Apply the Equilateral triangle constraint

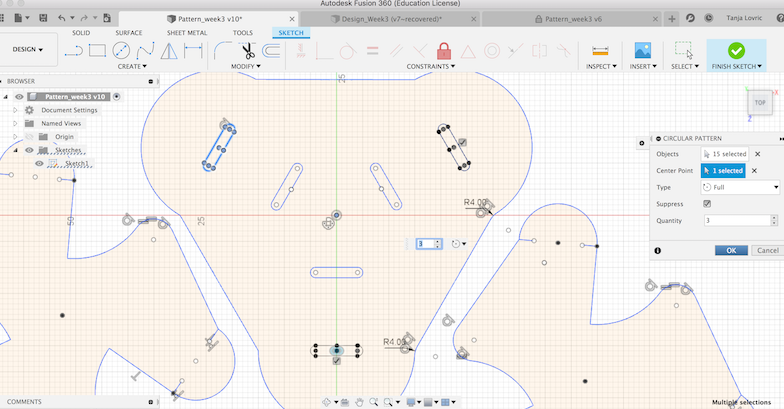468,51
